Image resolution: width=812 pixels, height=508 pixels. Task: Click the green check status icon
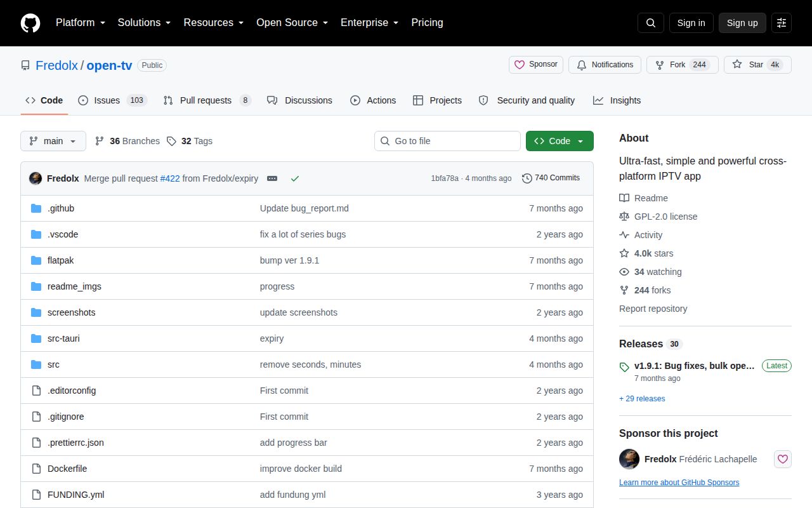pyautogui.click(x=295, y=178)
